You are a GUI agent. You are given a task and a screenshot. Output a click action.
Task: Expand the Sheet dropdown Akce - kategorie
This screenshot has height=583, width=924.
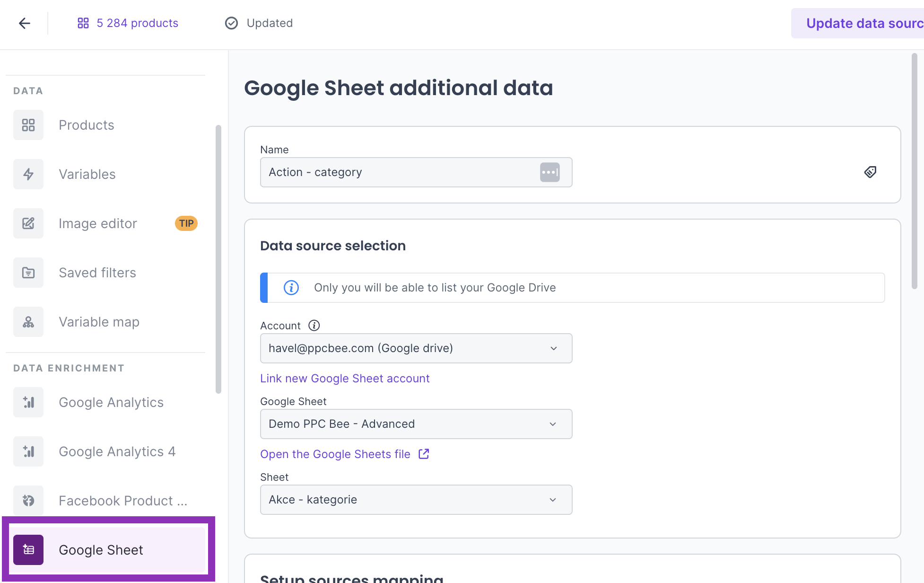[x=416, y=500]
